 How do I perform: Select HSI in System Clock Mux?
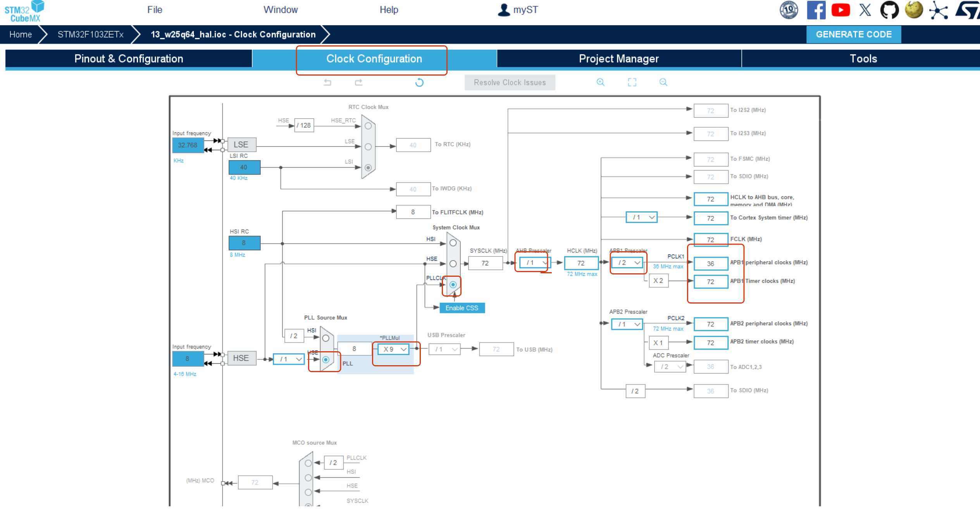[453, 243]
